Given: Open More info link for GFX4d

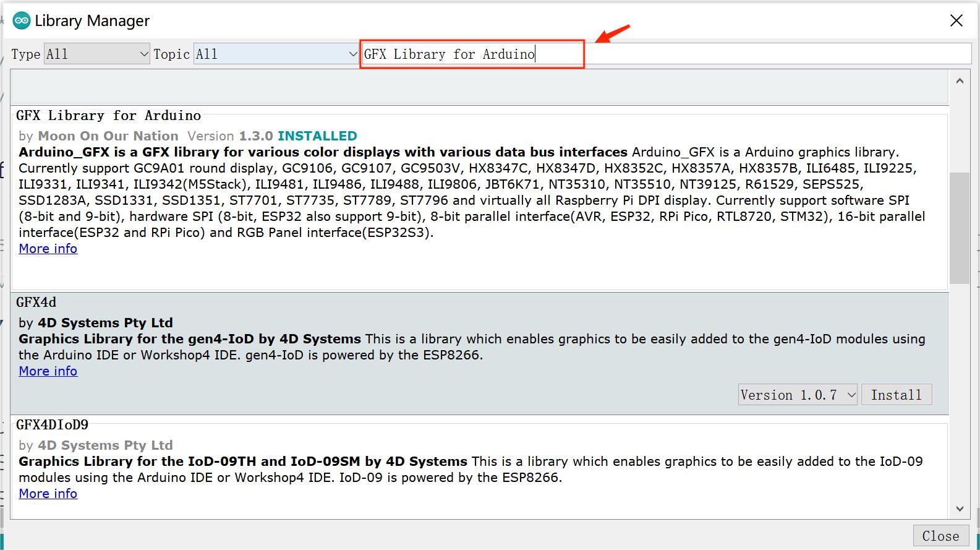Looking at the screenshot, I should tap(48, 371).
